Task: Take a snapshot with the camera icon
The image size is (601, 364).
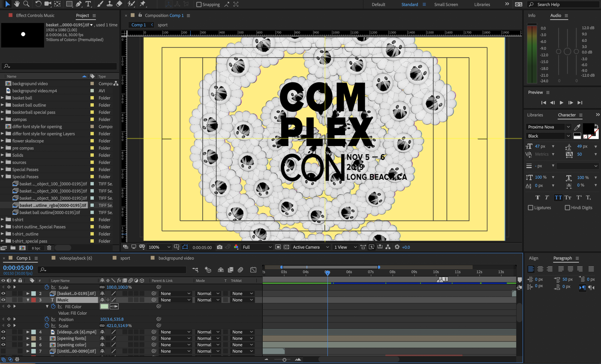Action: coord(219,247)
